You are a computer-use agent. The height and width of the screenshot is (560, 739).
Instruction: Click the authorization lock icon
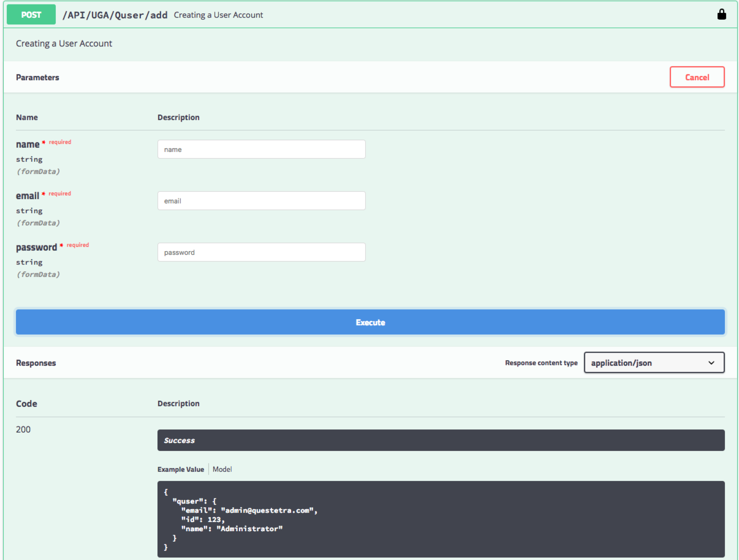click(x=722, y=15)
